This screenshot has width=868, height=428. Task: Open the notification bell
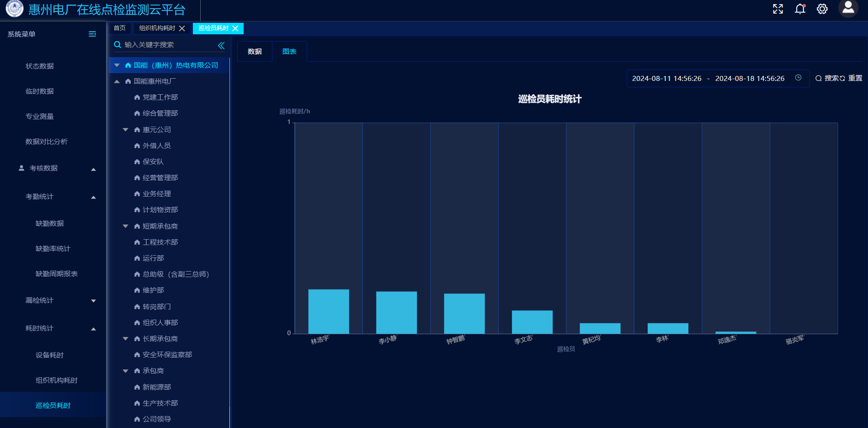[800, 9]
